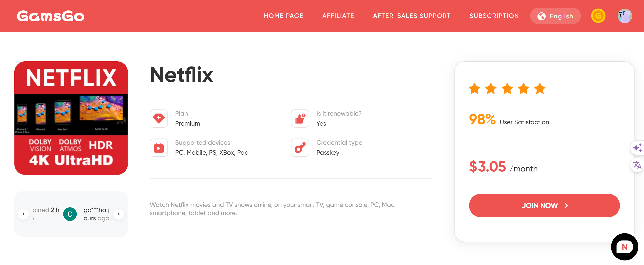
Task: Open the AI sparkle side widget
Action: (637, 148)
